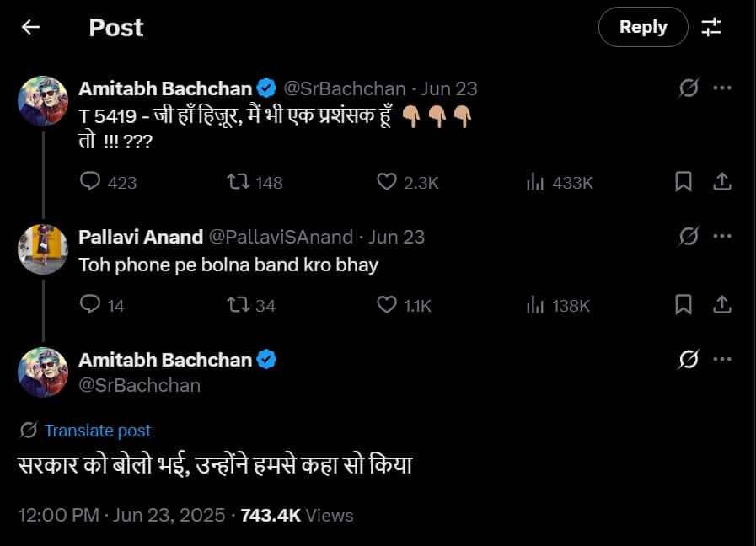
Task: Expand Pallavi Anand's post options menu
Action: coord(723,237)
